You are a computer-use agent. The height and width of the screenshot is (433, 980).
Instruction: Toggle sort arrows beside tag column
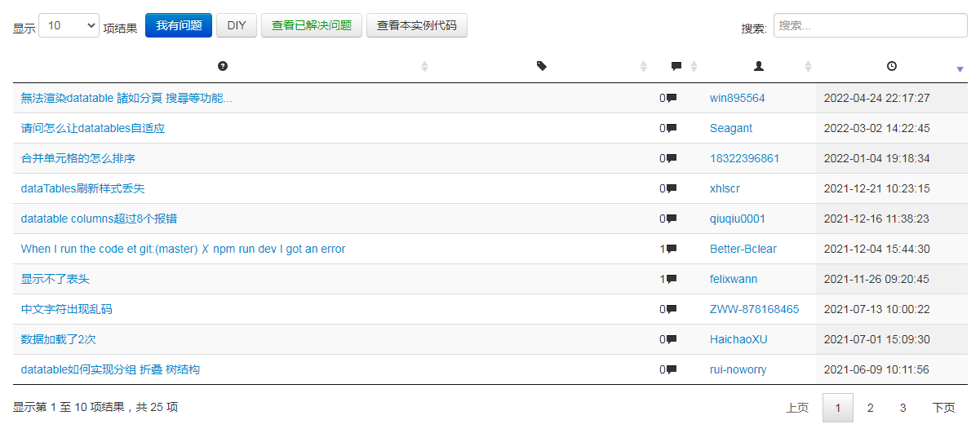[x=644, y=67]
